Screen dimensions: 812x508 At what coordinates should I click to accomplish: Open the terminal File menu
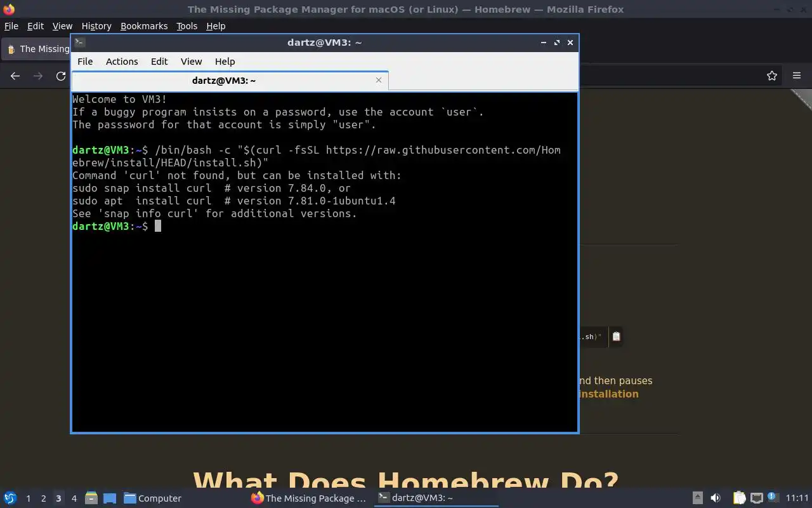(x=85, y=62)
